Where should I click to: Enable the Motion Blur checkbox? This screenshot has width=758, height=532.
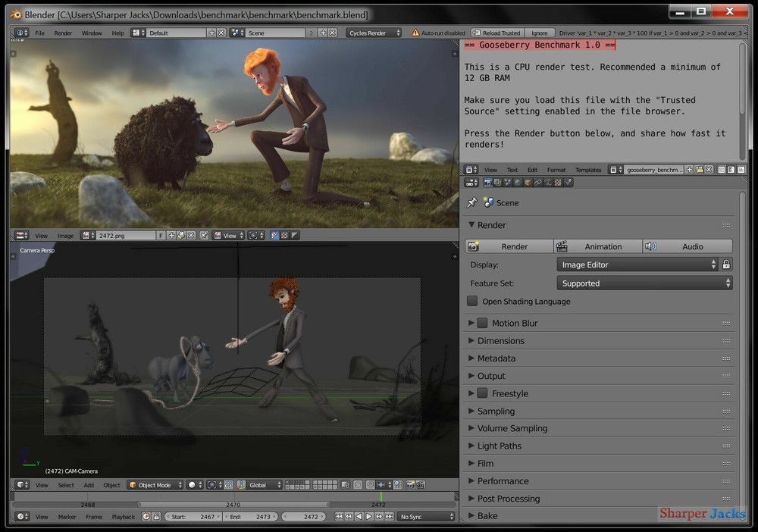(x=483, y=323)
